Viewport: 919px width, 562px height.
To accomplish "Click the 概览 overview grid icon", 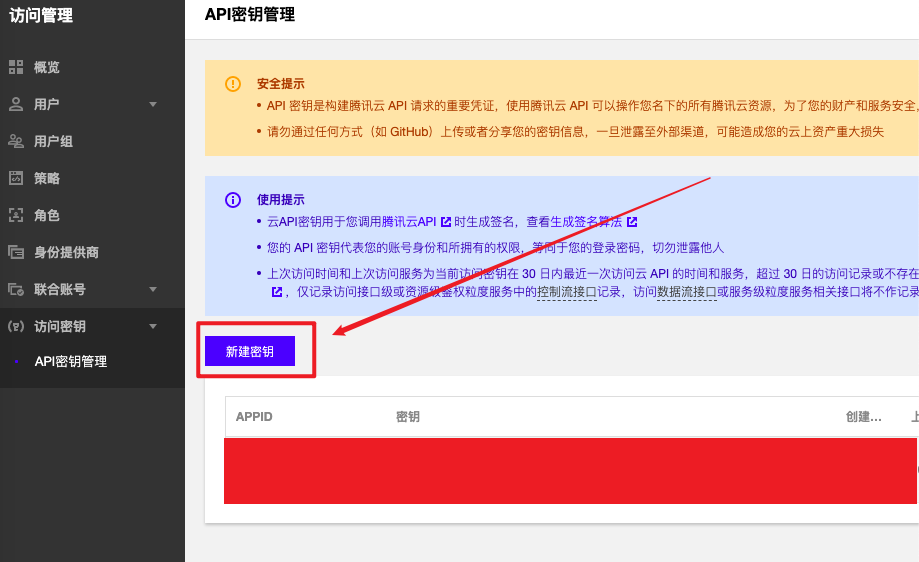I will [x=16, y=67].
